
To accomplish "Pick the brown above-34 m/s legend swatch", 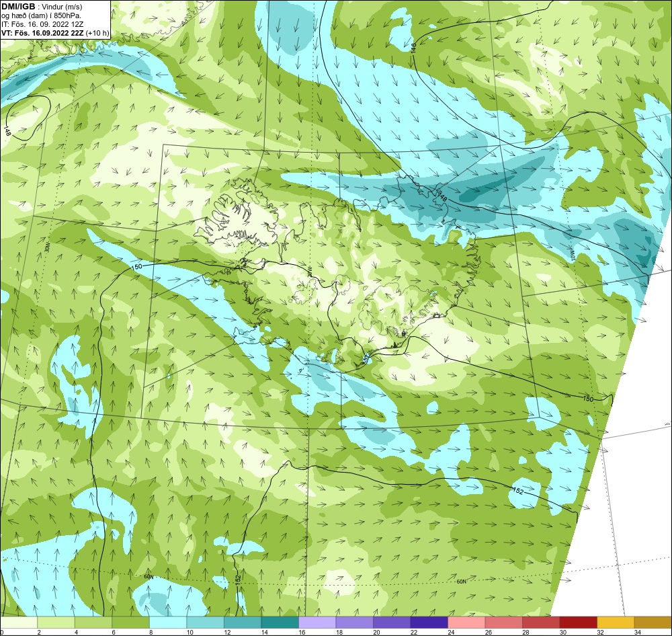I will [x=653, y=622].
